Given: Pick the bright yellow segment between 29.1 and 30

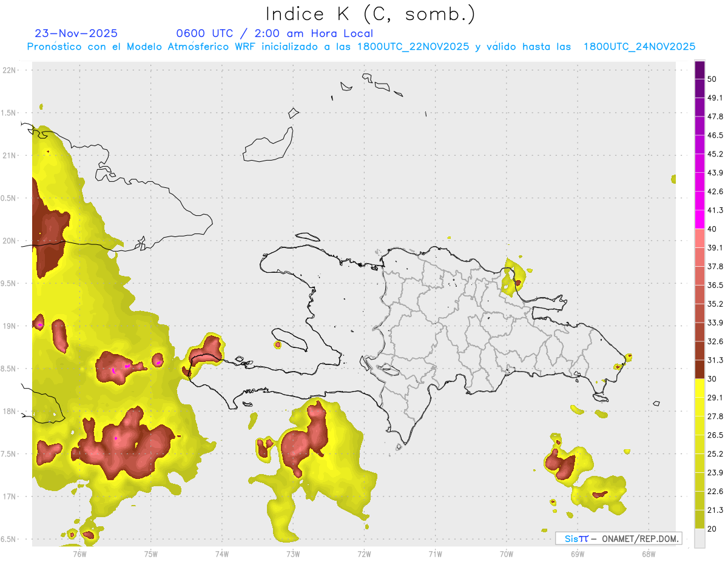Looking at the screenshot, I should click(x=700, y=388).
